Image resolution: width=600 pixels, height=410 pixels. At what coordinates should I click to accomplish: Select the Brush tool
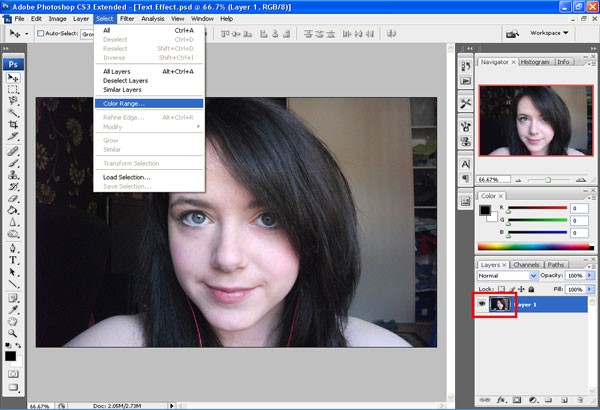(x=13, y=163)
